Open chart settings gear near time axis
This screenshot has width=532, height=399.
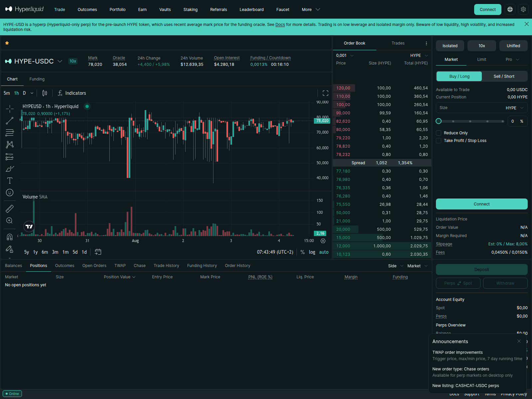[x=323, y=241]
